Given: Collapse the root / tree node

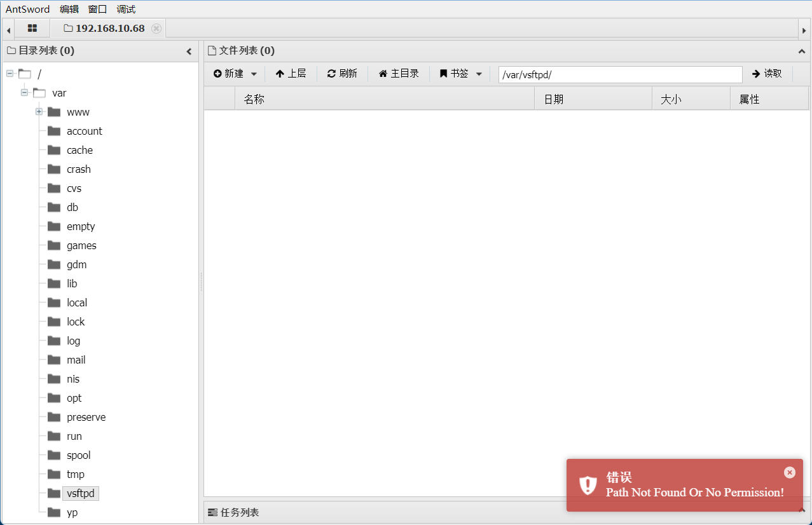Looking at the screenshot, I should click(10, 74).
